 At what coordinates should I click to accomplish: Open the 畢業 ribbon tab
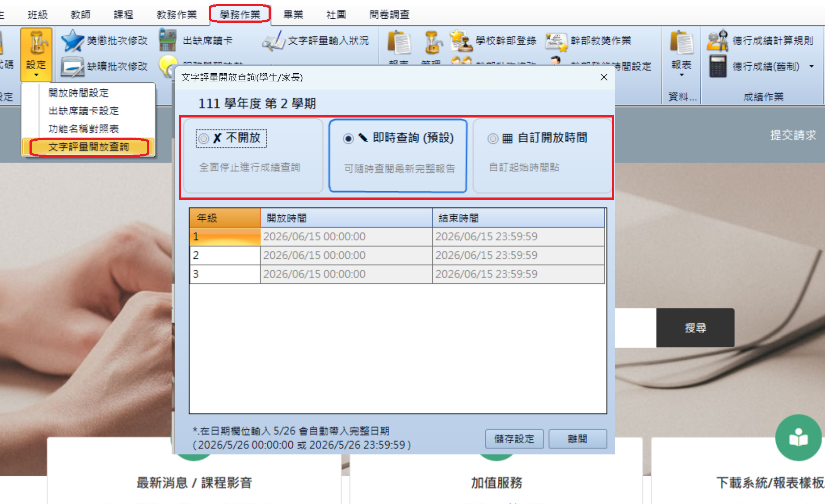point(294,15)
